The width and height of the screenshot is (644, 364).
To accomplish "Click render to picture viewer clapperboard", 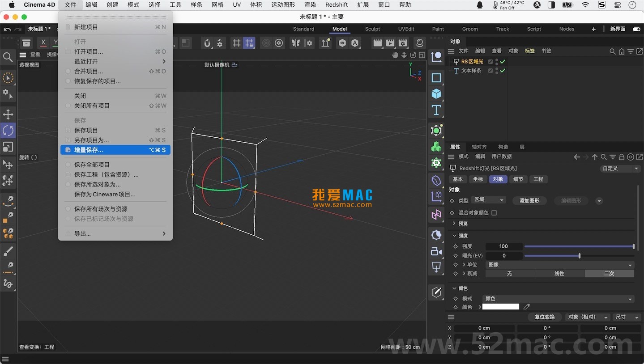I will [390, 43].
